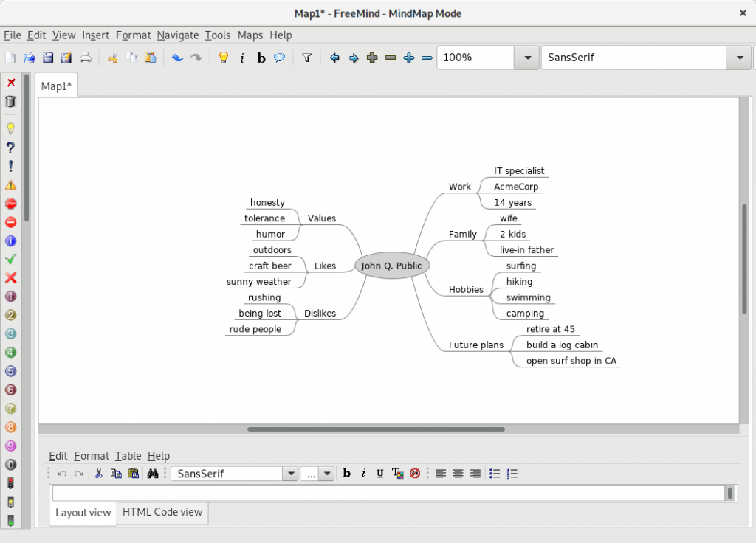Screen dimensions: 756x543
Task: Click the New Child Node lightbulb icon
Action: (x=224, y=58)
